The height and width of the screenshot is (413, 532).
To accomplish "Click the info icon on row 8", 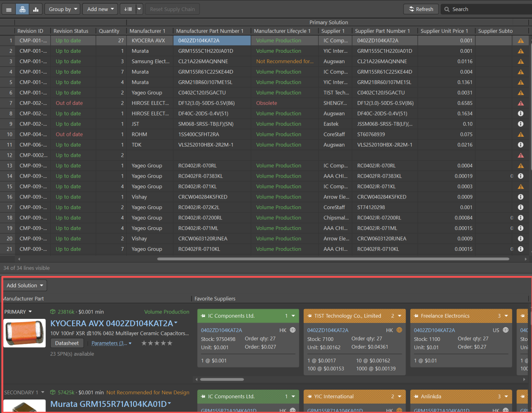I will [521, 113].
